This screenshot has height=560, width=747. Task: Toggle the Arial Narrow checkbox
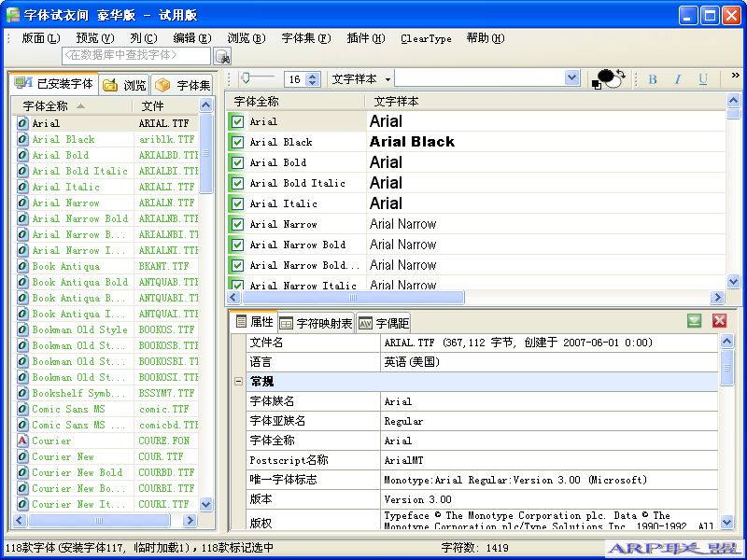pos(237,224)
